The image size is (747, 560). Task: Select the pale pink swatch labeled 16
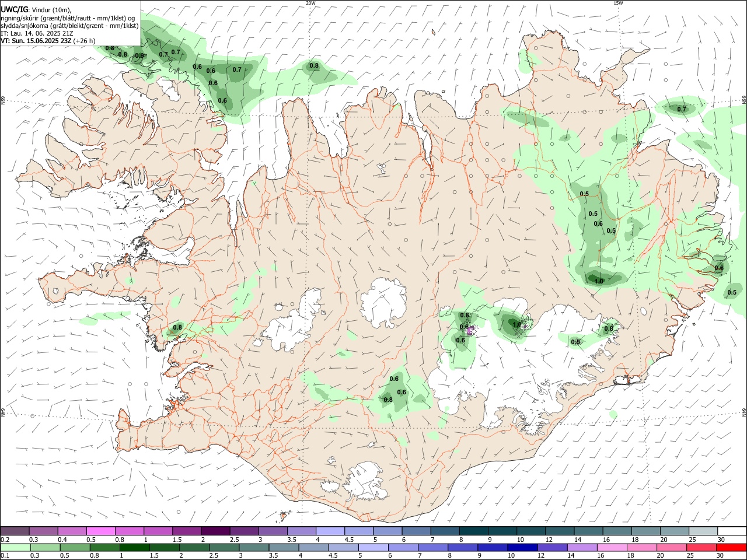coord(612,547)
